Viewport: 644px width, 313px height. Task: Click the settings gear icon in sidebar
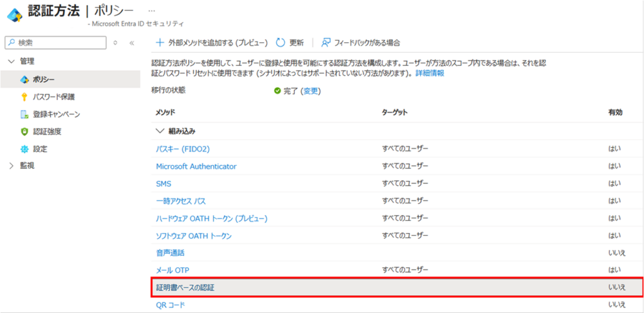point(25,149)
